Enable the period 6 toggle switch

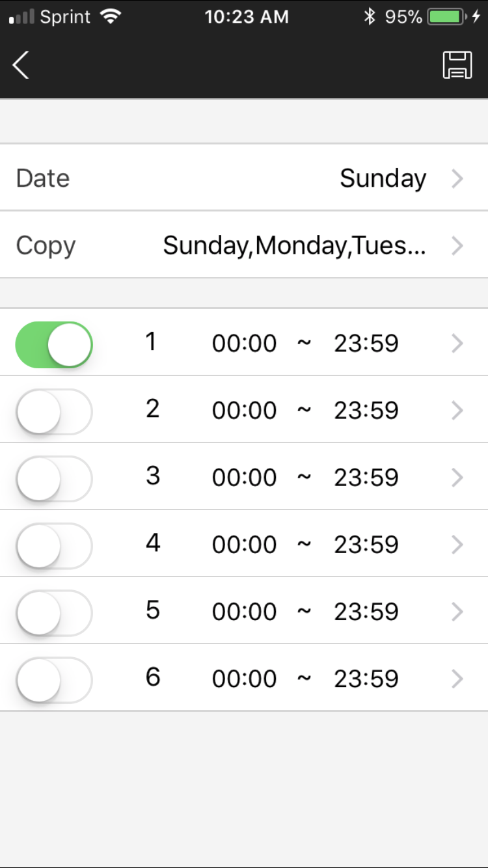pyautogui.click(x=54, y=679)
